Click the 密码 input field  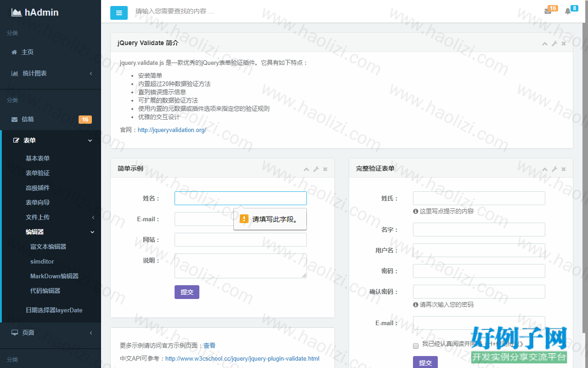click(479, 271)
